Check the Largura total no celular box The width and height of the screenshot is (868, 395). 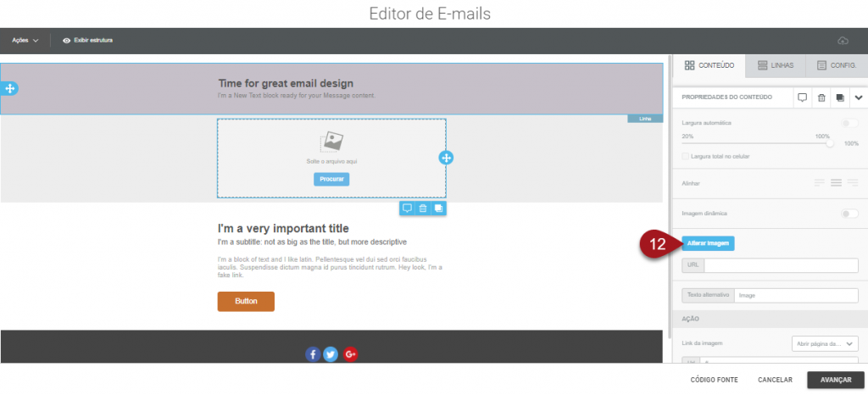tap(686, 156)
